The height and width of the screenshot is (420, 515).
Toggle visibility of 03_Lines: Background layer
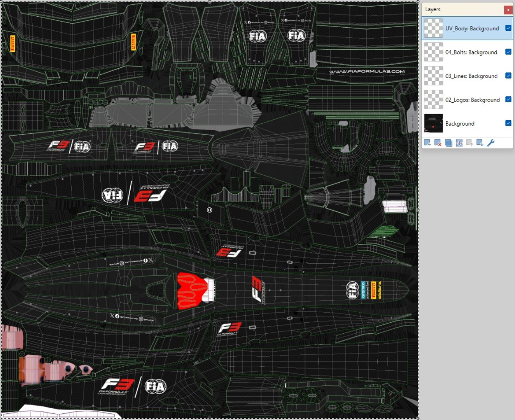(x=508, y=75)
